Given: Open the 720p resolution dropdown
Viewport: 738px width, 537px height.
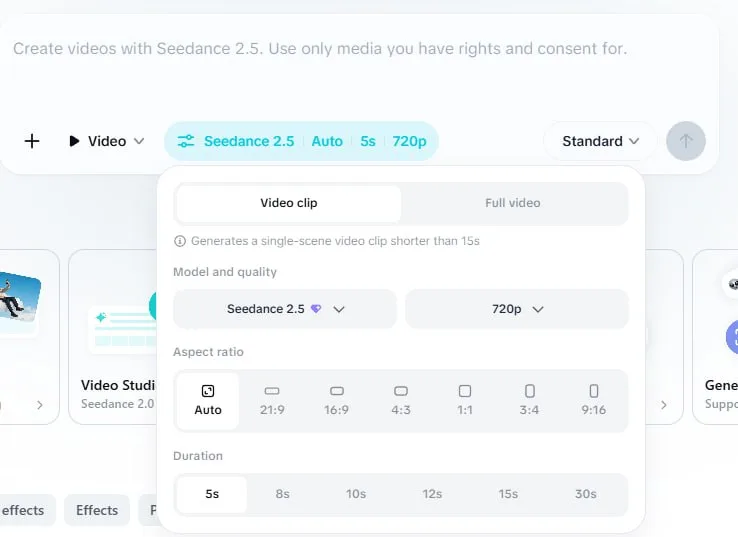Looking at the screenshot, I should [517, 309].
